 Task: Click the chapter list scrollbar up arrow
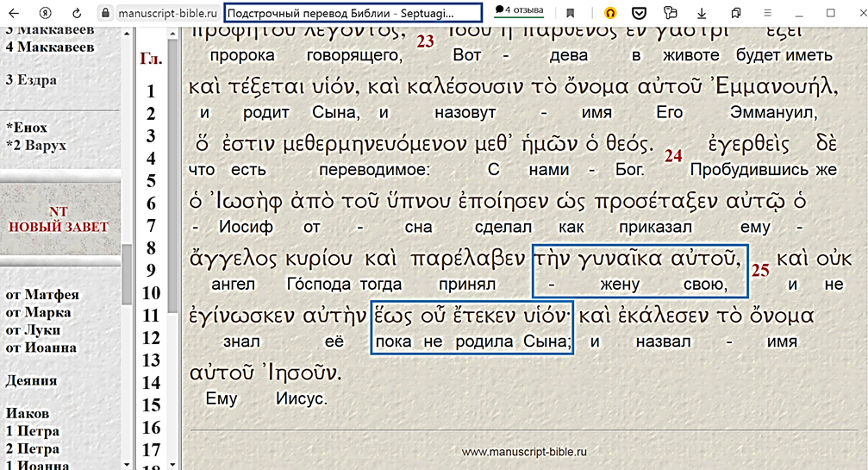pos(172,34)
